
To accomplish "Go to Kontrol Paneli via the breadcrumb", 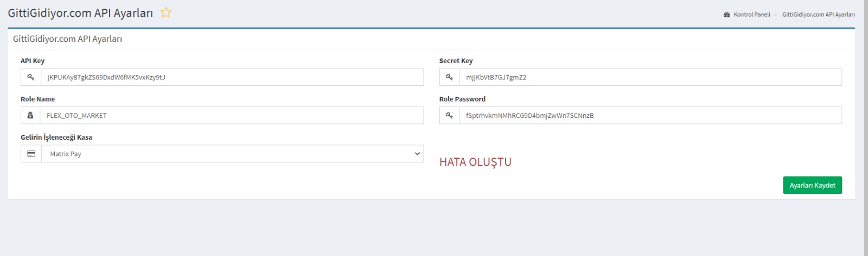I will tap(751, 15).
